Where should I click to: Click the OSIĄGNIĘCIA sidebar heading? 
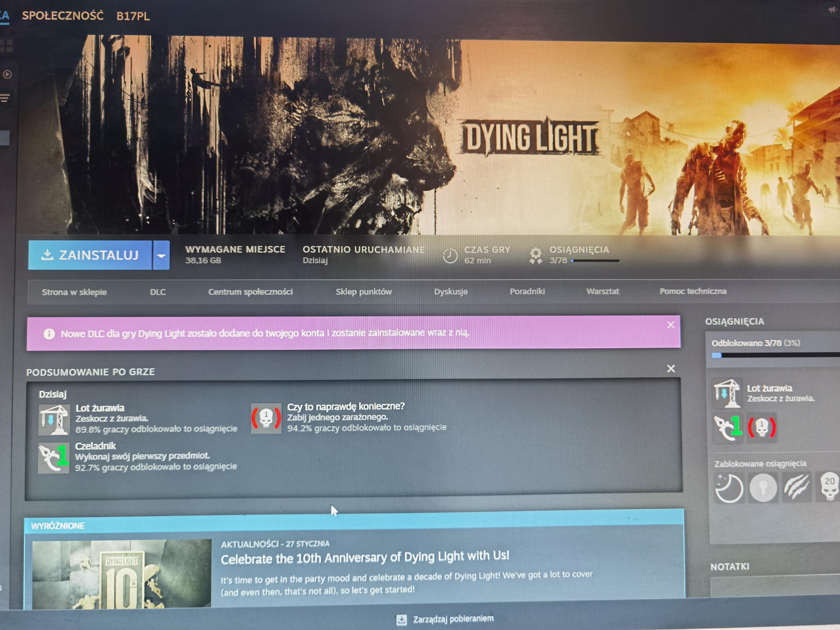[x=734, y=321]
